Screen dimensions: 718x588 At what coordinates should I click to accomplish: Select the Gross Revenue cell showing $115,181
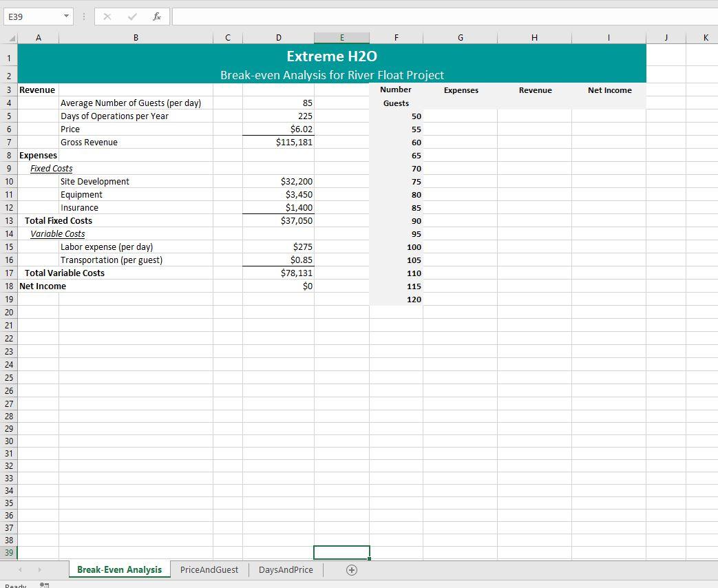point(279,142)
